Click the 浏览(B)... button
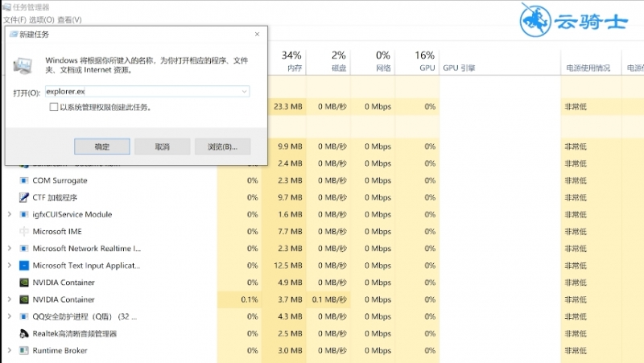Viewport: 644px width, 363px height. 223,146
